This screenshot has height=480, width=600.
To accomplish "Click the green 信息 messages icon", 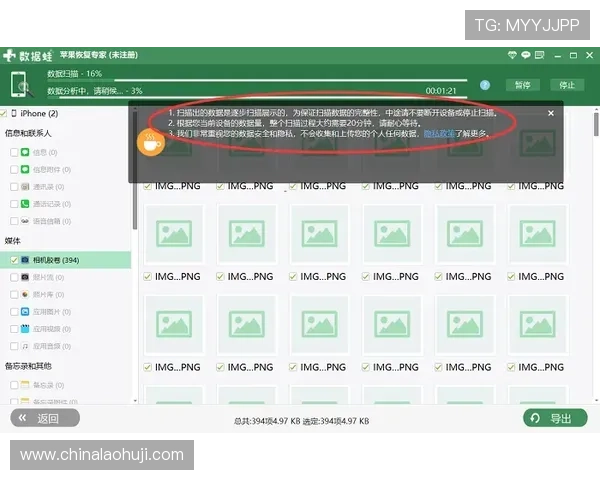I will [x=25, y=152].
